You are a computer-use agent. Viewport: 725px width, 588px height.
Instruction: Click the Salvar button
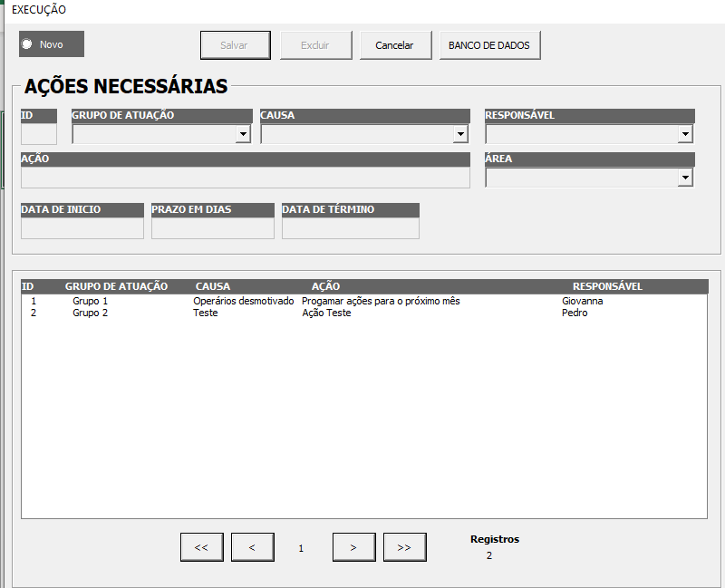tap(236, 45)
